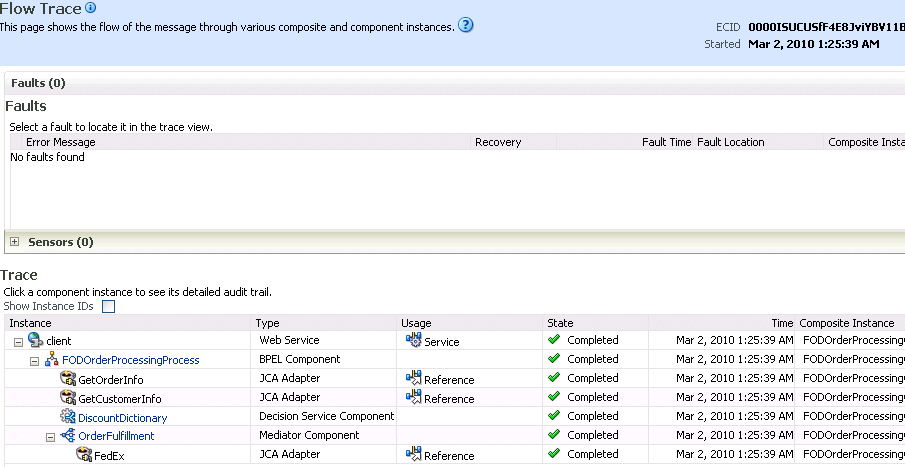Image resolution: width=905 pixels, height=467 pixels.
Task: Click the State column header in Trace table
Action: pos(560,323)
